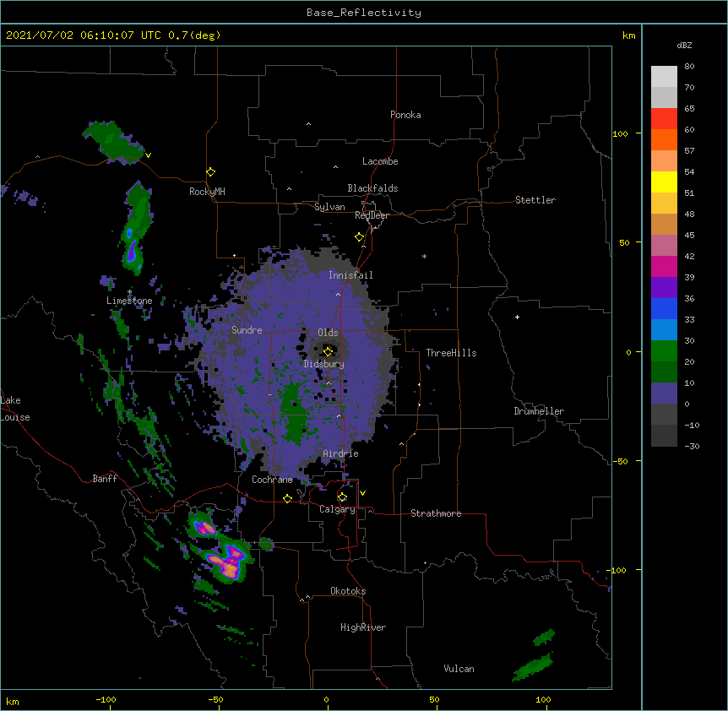Viewport: 728px width, 711px height.
Task: Click the Banff label
Action: (105, 479)
